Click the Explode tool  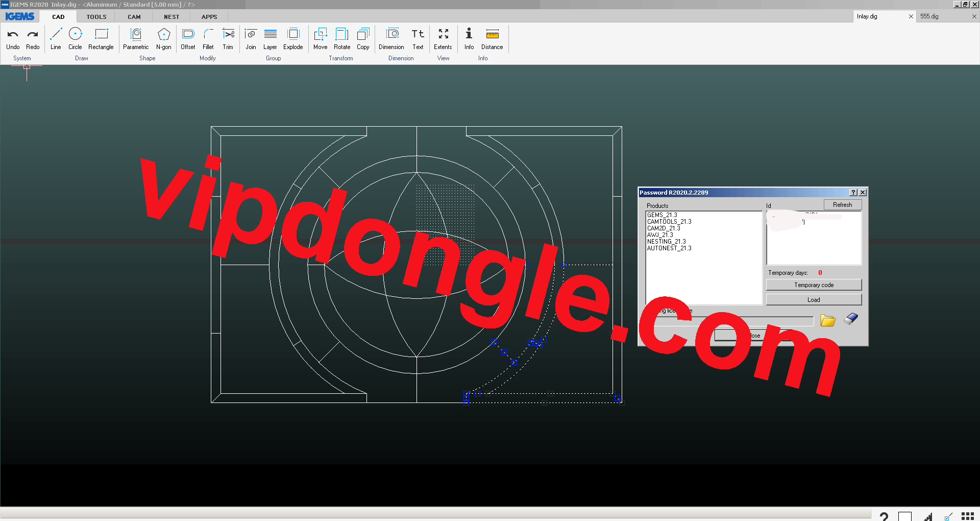[293, 39]
